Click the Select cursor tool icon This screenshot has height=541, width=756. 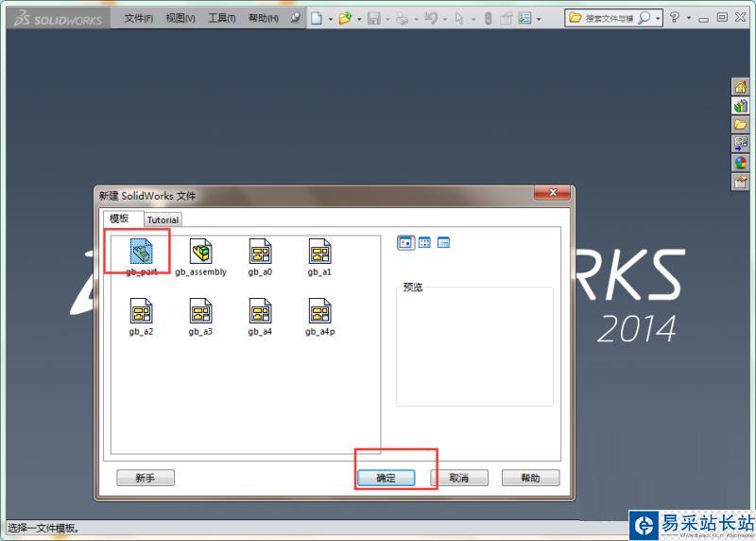pos(459,18)
